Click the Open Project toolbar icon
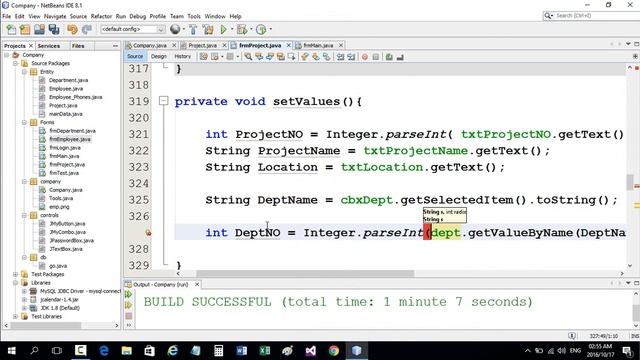Viewport: 640px width, 360px height. tap(39, 29)
